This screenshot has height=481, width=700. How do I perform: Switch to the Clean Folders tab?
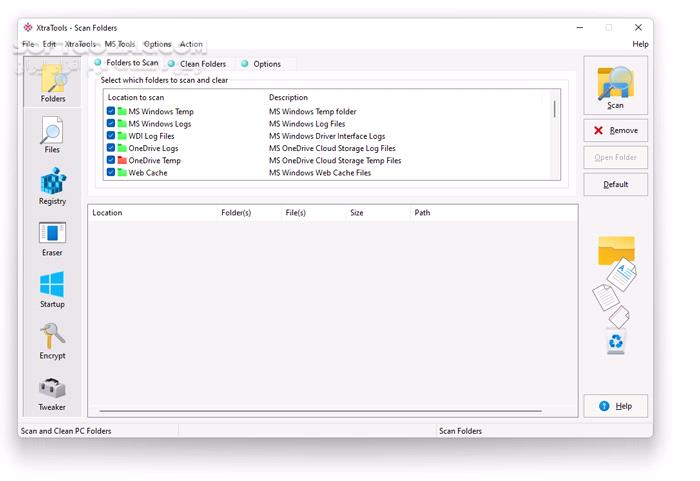202,64
